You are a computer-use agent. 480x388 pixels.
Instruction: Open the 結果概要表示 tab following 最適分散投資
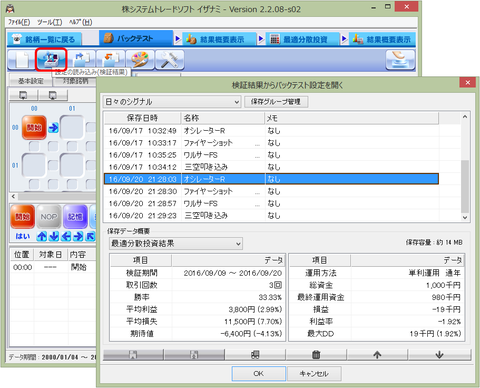[383, 39]
